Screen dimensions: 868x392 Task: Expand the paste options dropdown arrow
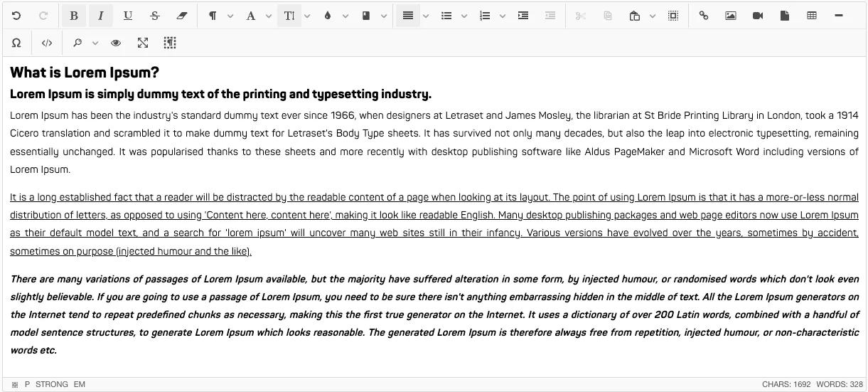(x=653, y=16)
